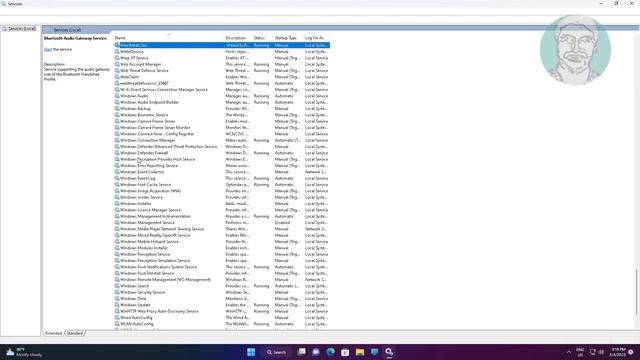Select the Windows Push Notifications System Service row
This screenshot has height=360, width=640.
[222, 267]
